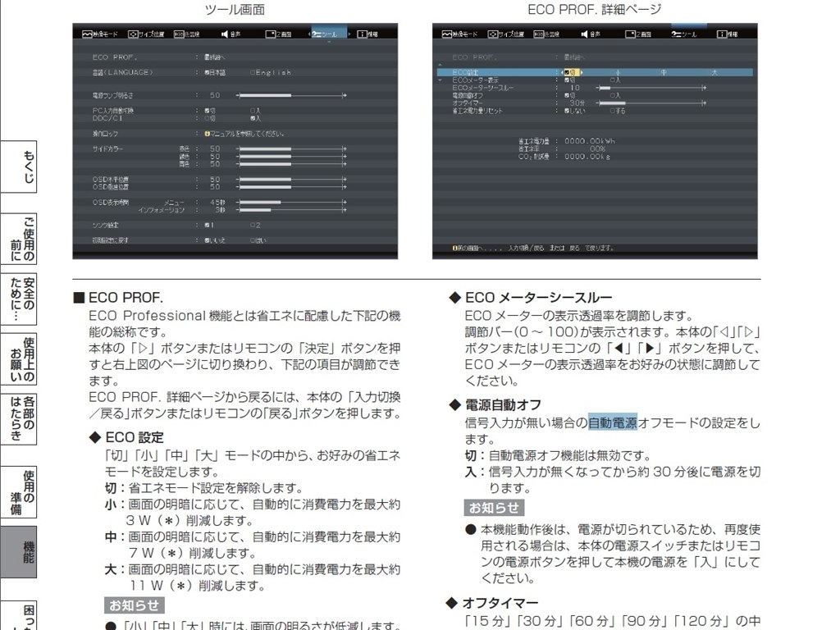This screenshot has height=630, width=840.
Task: Click 省エネ電力量 0000.00kWh value
Action: [590, 141]
